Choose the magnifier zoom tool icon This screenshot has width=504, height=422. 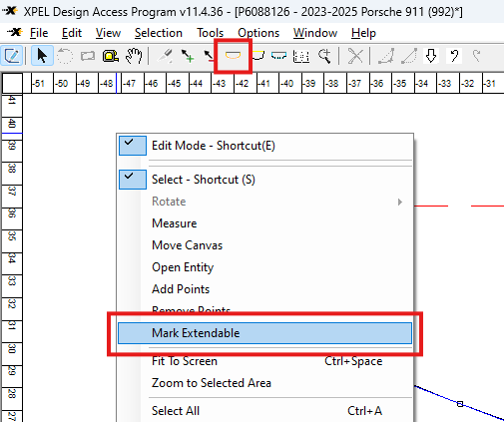pos(324,56)
